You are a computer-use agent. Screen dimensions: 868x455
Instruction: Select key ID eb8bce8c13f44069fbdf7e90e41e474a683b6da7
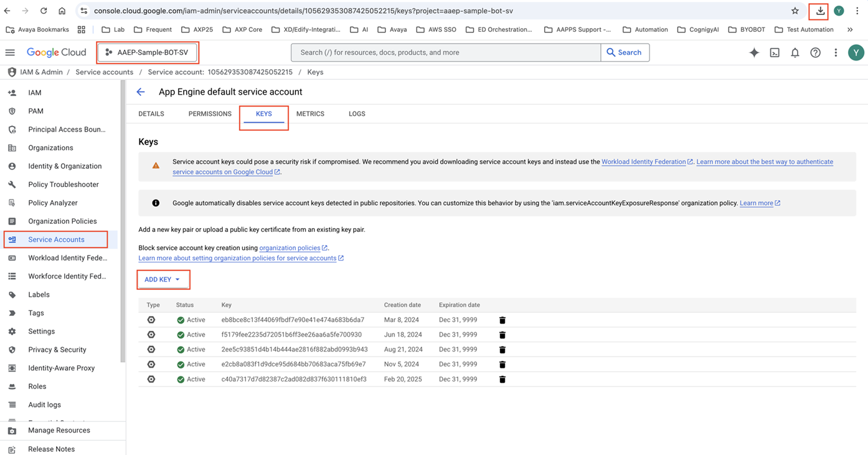293,320
